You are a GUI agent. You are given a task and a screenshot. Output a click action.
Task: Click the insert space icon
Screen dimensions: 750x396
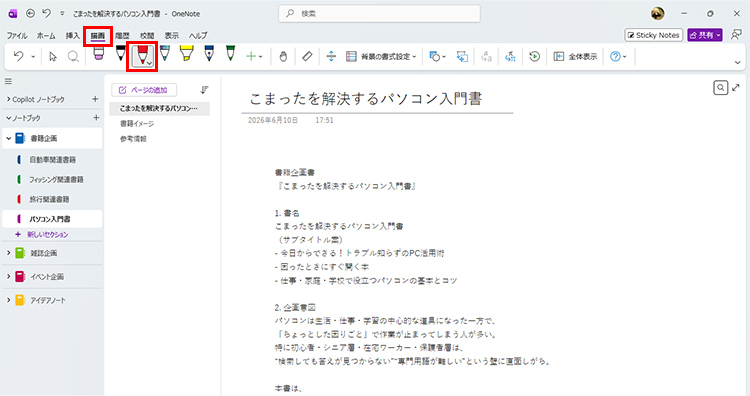[331, 56]
